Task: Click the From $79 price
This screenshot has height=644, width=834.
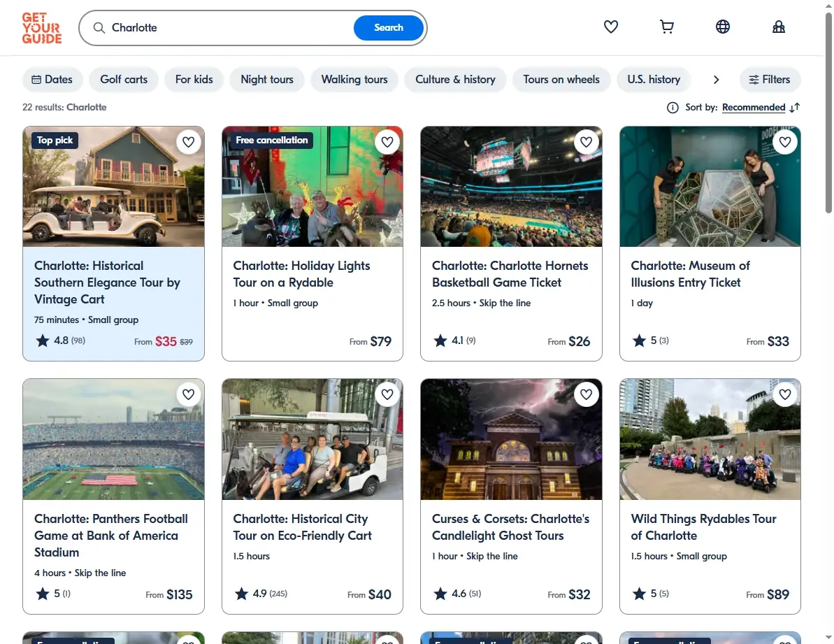Action: coord(371,341)
